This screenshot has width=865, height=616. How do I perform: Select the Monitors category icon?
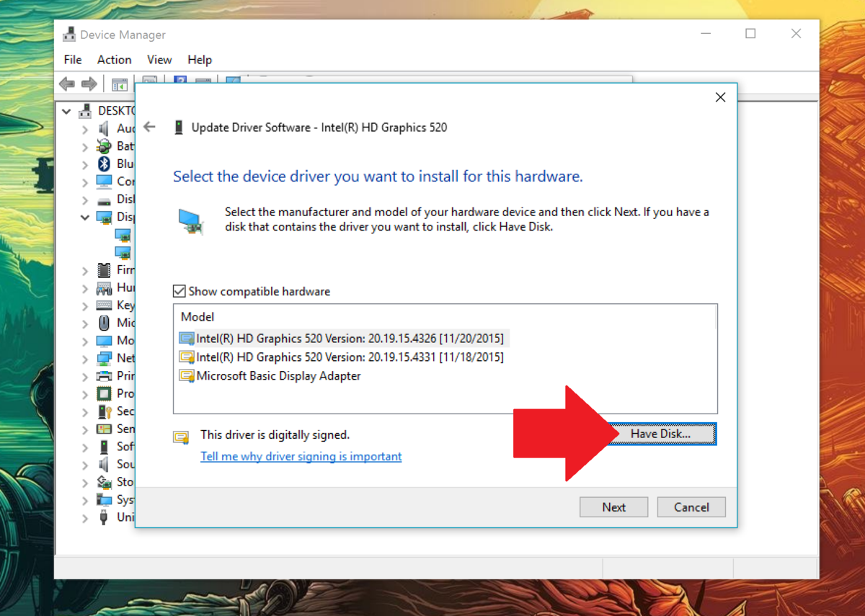click(x=105, y=340)
